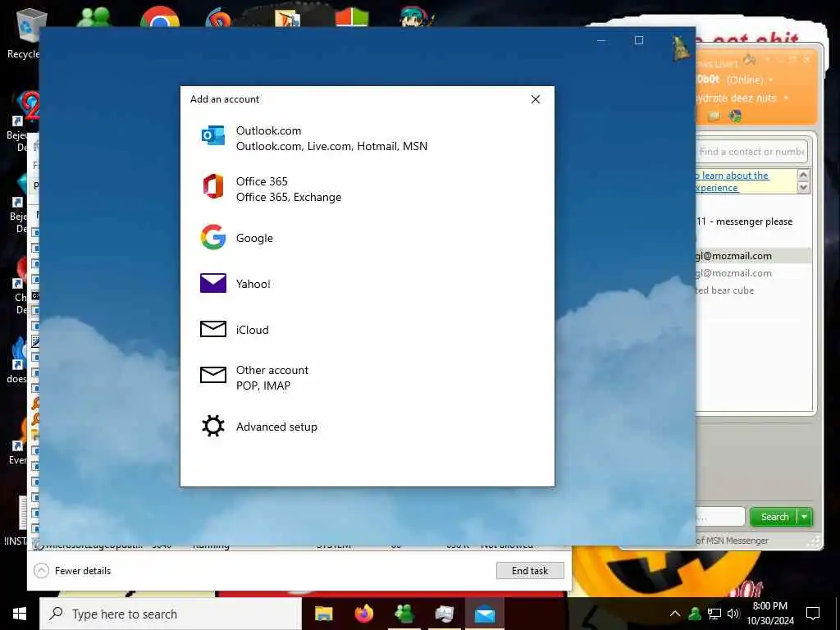Click the green Search button in Messenger
Image resolution: width=840 pixels, height=630 pixels.
[x=774, y=517]
